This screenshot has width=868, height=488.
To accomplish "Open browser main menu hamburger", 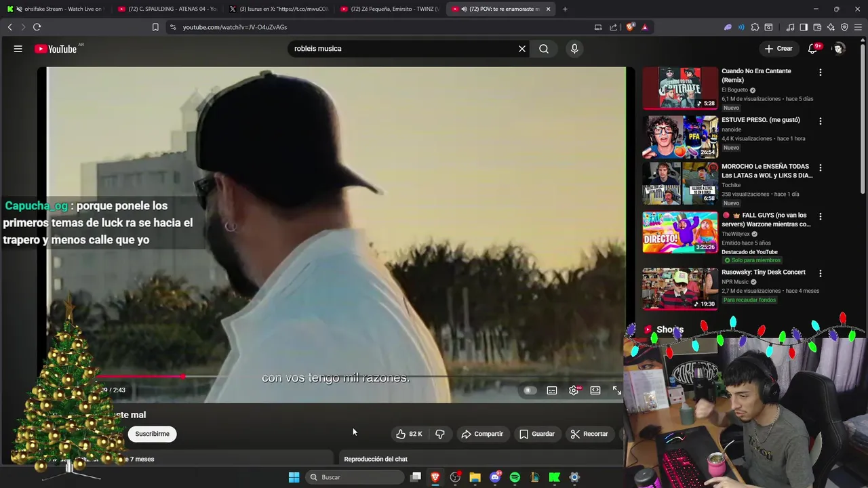I will coord(859,27).
